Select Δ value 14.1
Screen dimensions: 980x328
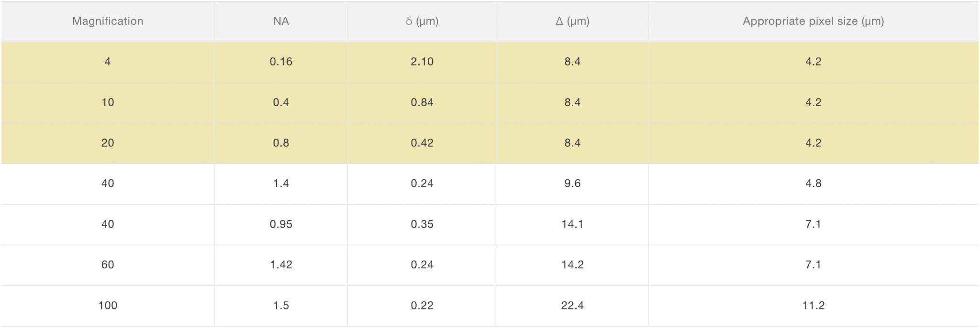[572, 224]
